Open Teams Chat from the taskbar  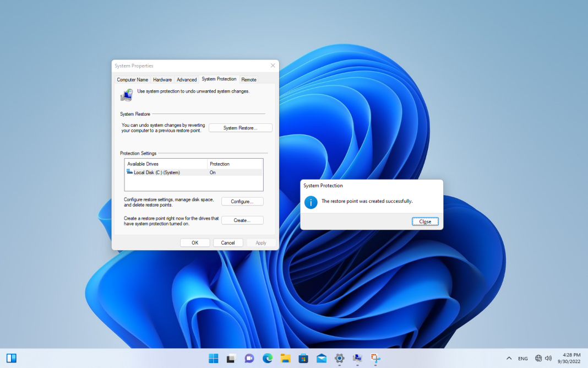249,358
